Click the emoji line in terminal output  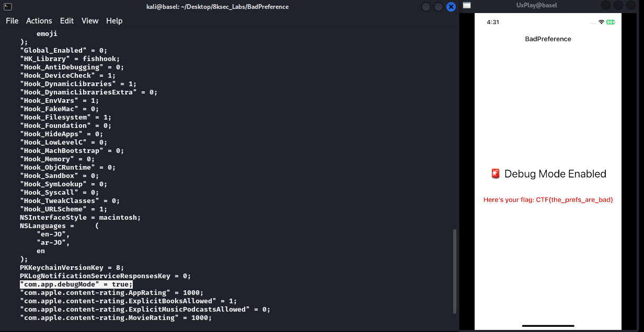[x=47, y=34]
